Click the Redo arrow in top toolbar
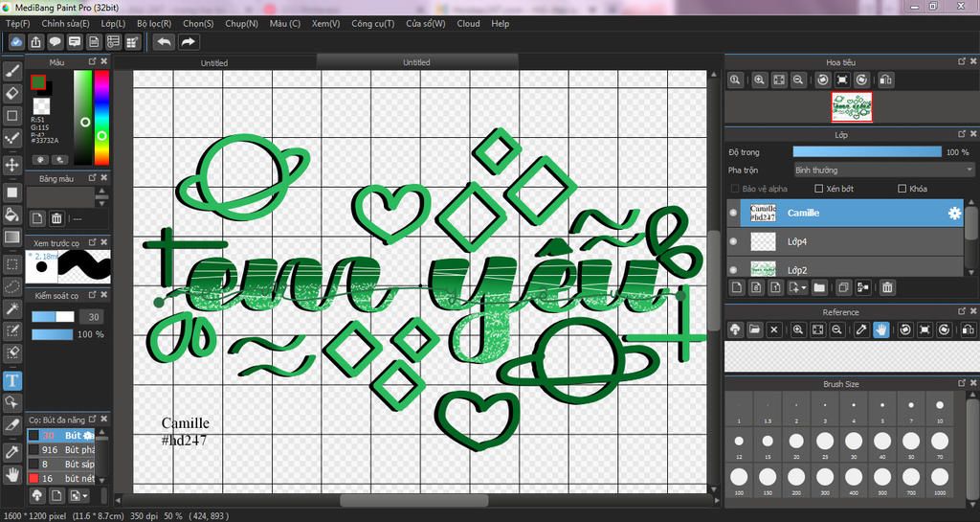The height and width of the screenshot is (522, 980). [188, 42]
